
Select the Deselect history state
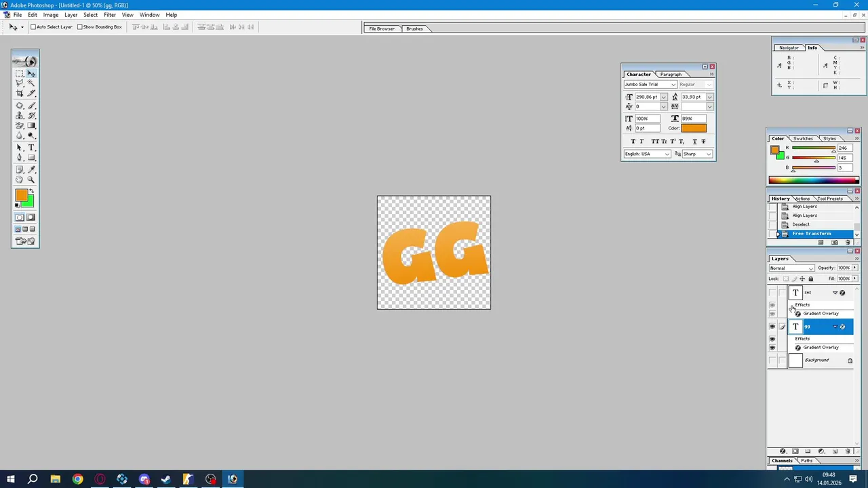tap(801, 224)
